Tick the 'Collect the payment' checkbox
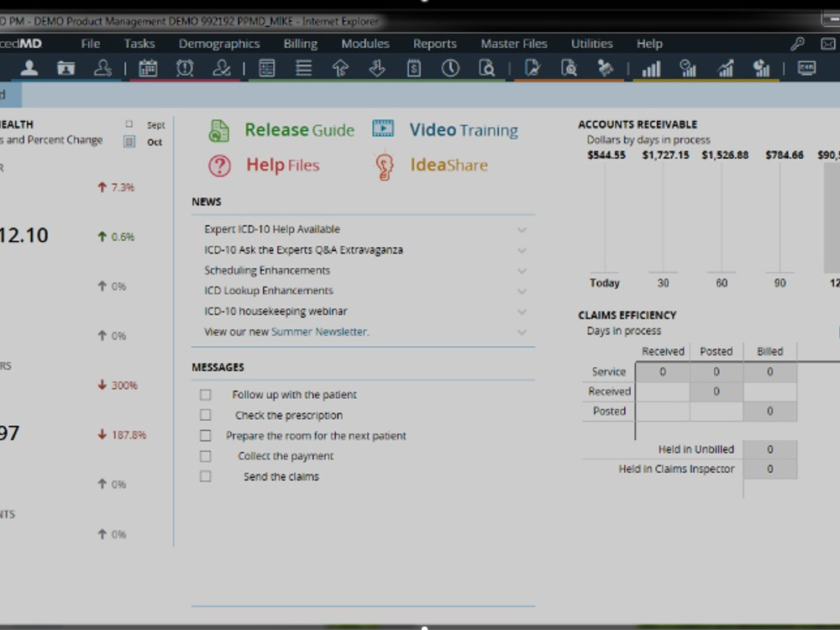The image size is (840, 630). pyautogui.click(x=205, y=456)
